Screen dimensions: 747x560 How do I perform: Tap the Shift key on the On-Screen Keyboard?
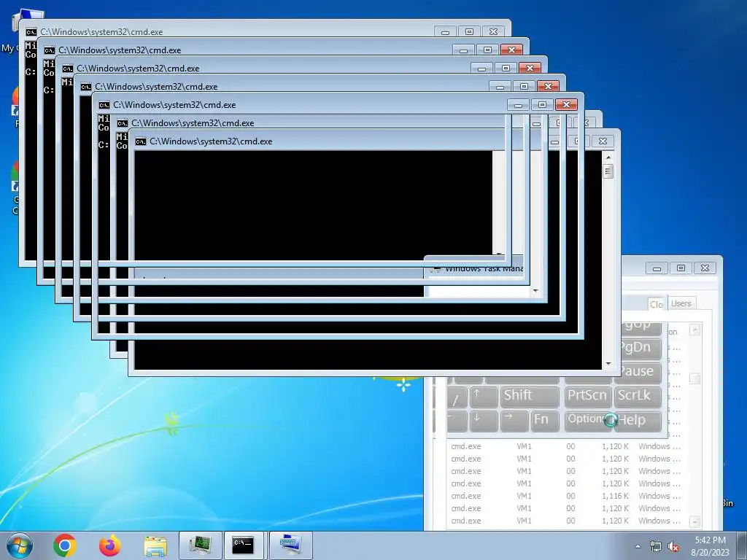pyautogui.click(x=530, y=396)
